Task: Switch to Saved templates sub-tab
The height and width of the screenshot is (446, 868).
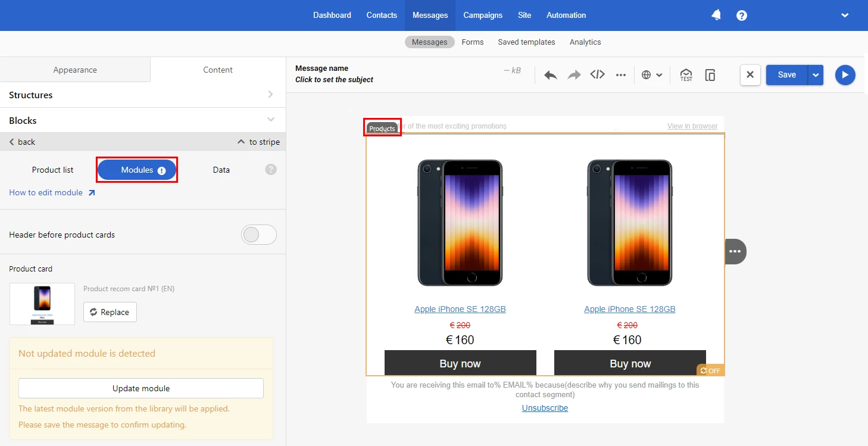Action: pyautogui.click(x=526, y=42)
